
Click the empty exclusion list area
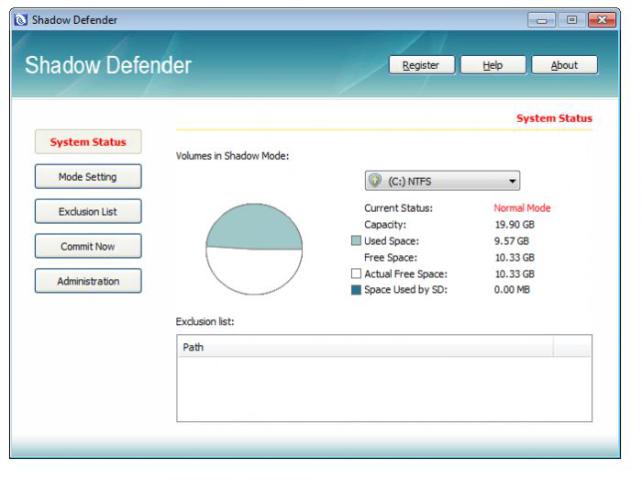384,388
